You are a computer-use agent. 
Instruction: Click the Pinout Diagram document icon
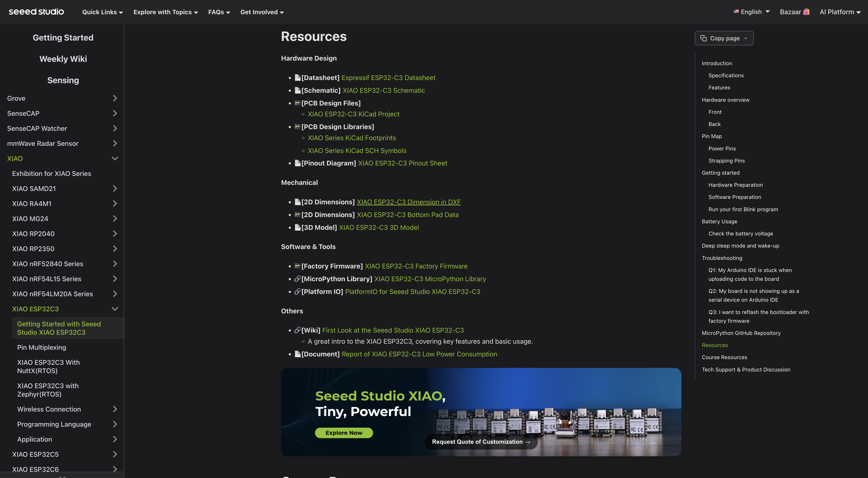(298, 163)
